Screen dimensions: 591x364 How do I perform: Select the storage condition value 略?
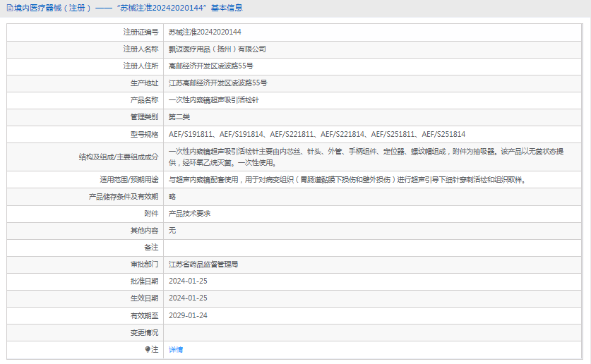point(172,197)
